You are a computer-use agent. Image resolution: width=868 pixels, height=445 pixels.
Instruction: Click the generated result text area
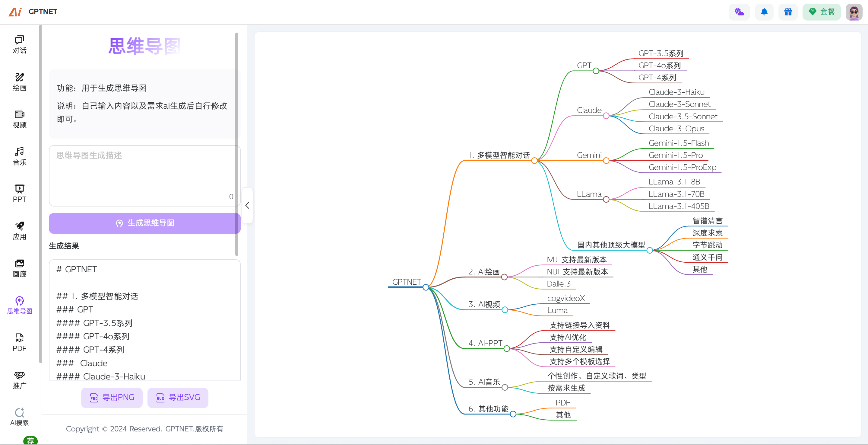[x=144, y=320]
